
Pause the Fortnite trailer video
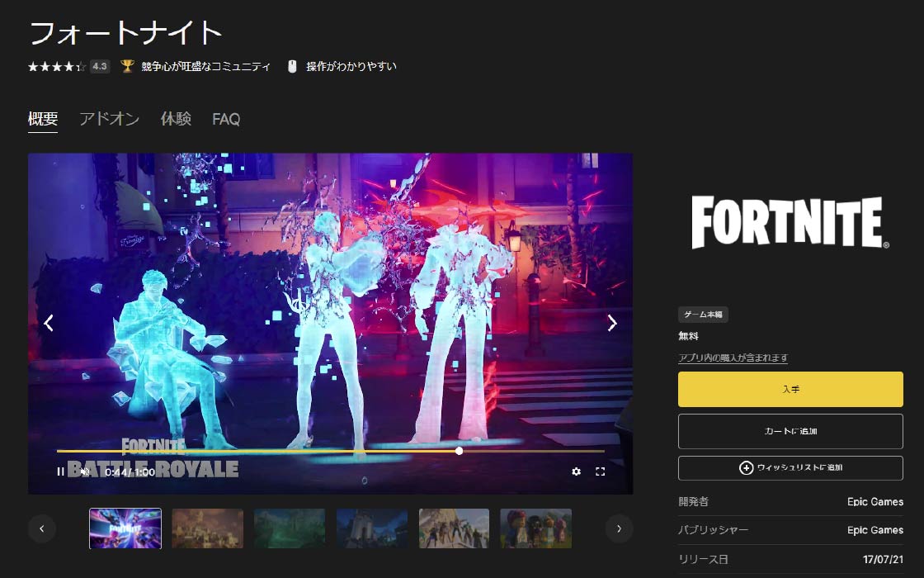tap(60, 471)
